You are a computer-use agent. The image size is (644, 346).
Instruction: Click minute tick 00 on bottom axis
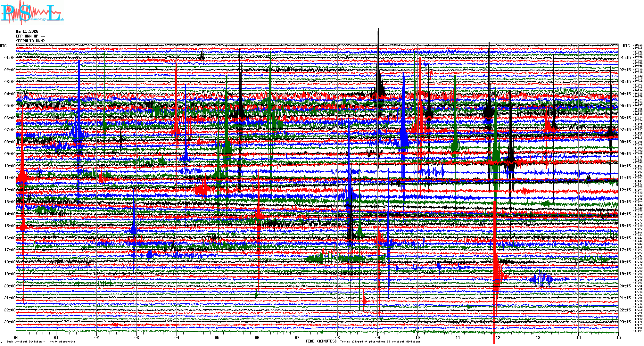[16, 337]
